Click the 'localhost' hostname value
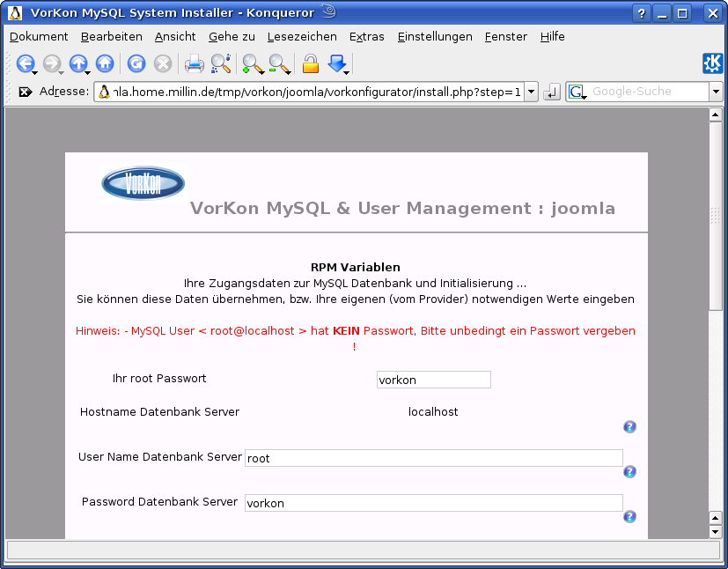 (433, 411)
